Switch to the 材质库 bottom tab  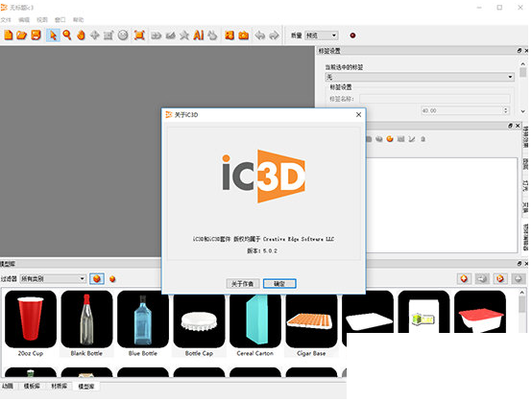59,386
